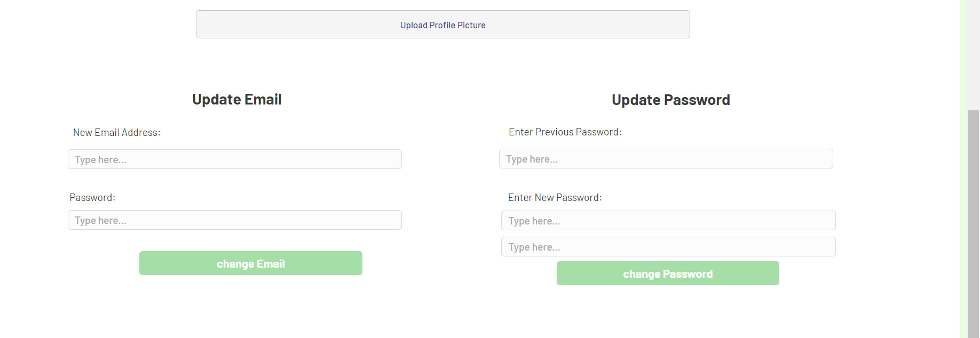Image resolution: width=980 pixels, height=338 pixels.
Task: Click the vertical scrollbar thumb
Action: 973,224
